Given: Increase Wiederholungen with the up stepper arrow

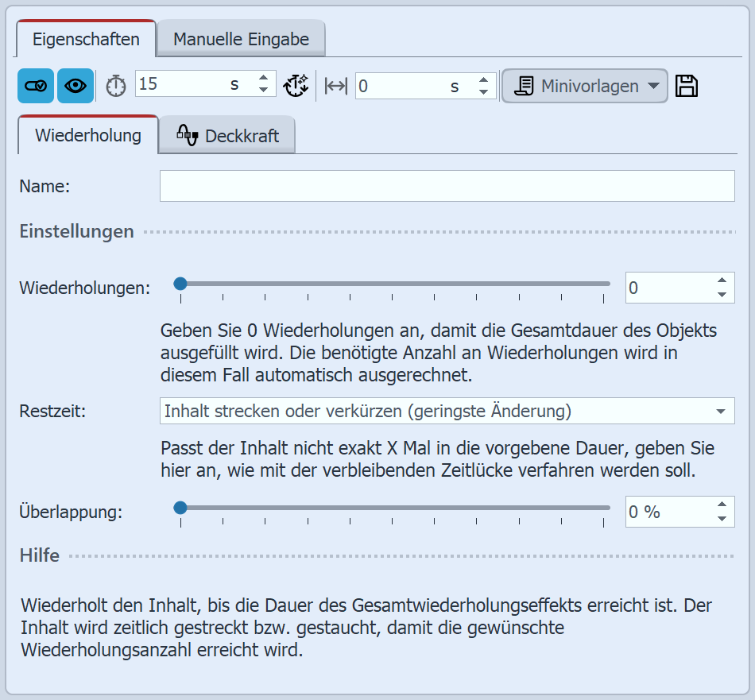Looking at the screenshot, I should tap(721, 280).
